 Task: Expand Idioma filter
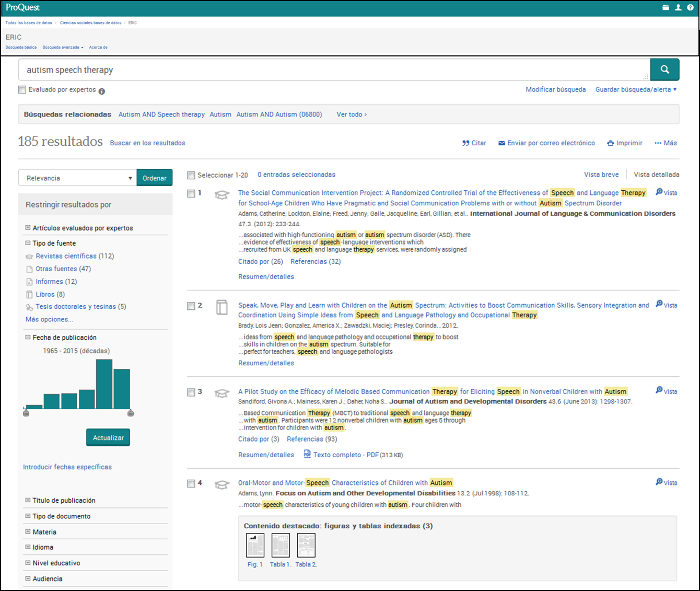point(28,547)
